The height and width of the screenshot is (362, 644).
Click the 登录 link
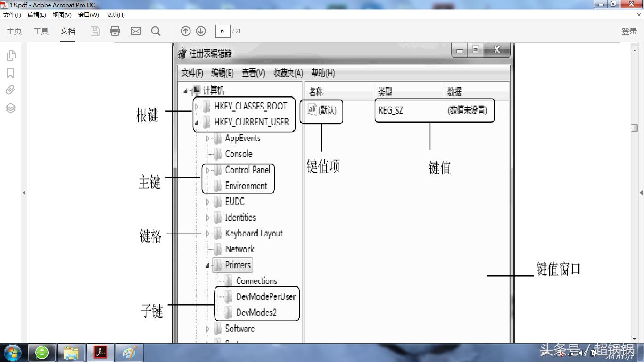tap(629, 31)
